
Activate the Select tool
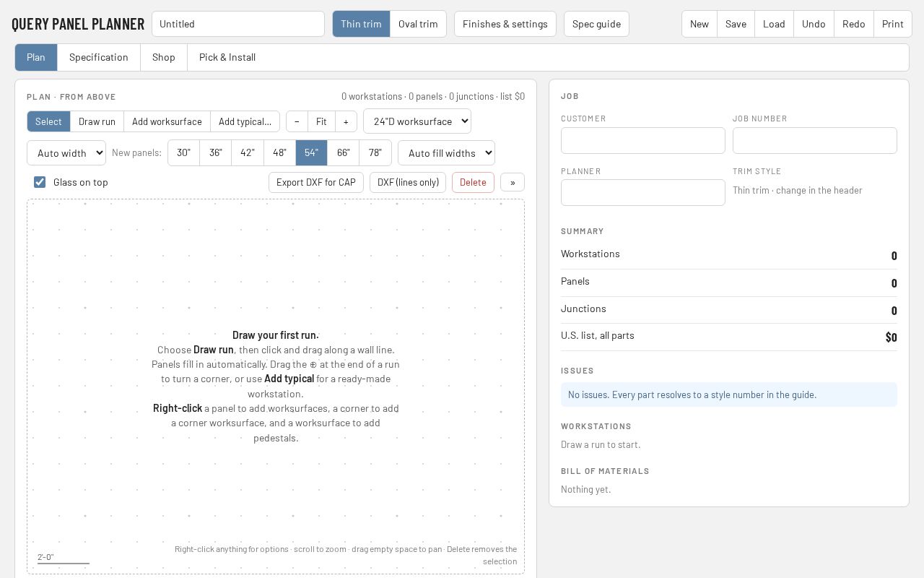coord(48,121)
